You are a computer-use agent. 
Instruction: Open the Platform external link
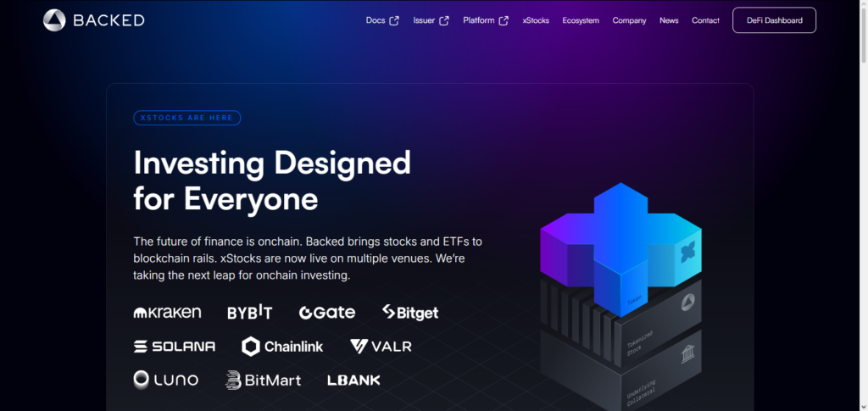coord(486,20)
